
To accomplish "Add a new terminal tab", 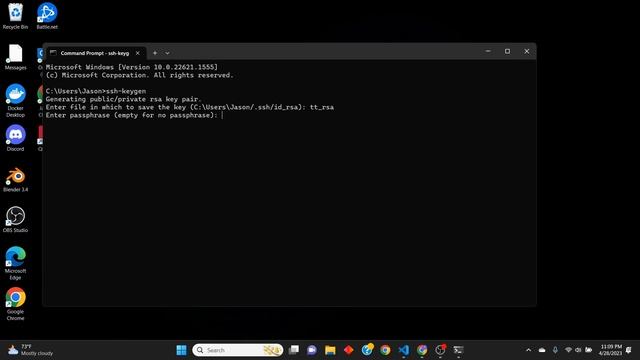I will point(155,53).
